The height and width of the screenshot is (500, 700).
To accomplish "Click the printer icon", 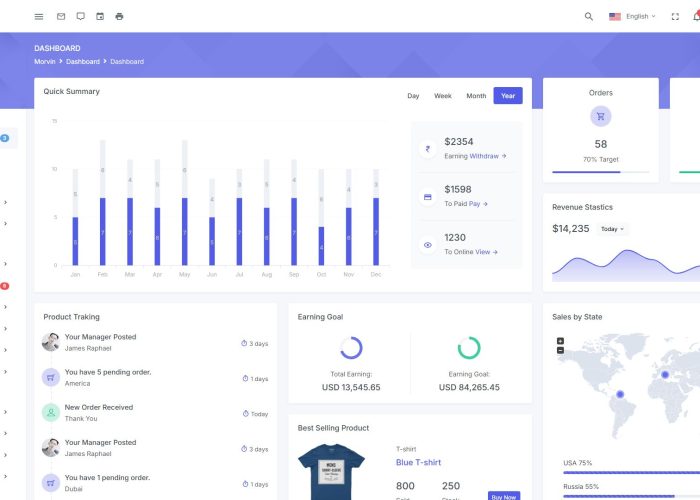I will (119, 17).
